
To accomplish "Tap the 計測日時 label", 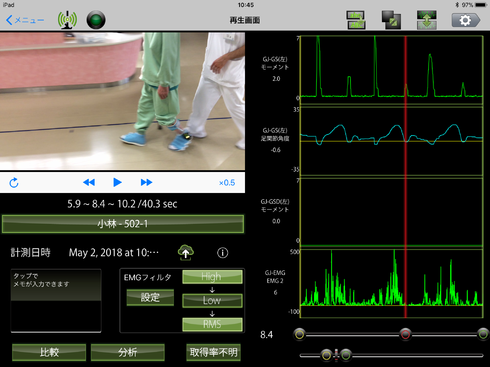I will 30,253.
